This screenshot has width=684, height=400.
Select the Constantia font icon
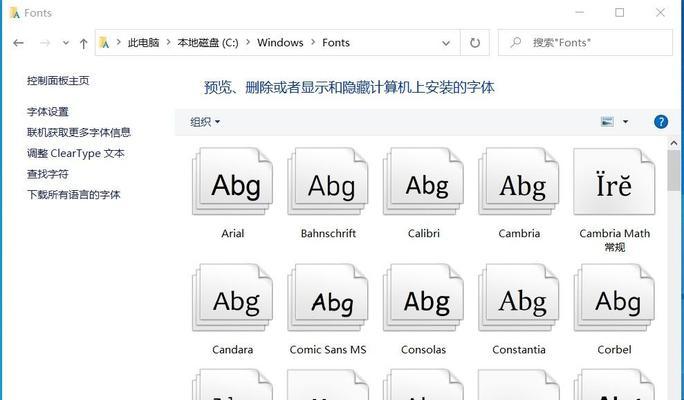[x=519, y=297]
